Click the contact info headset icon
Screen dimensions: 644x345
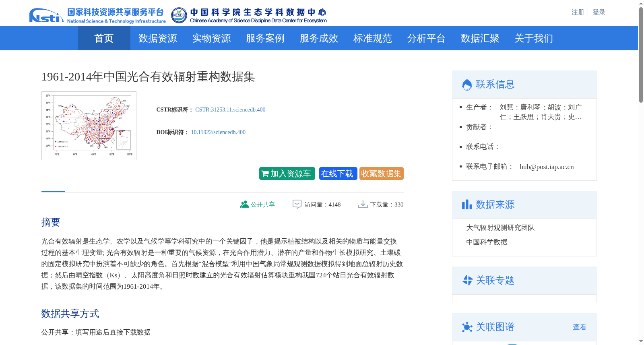coord(467,85)
